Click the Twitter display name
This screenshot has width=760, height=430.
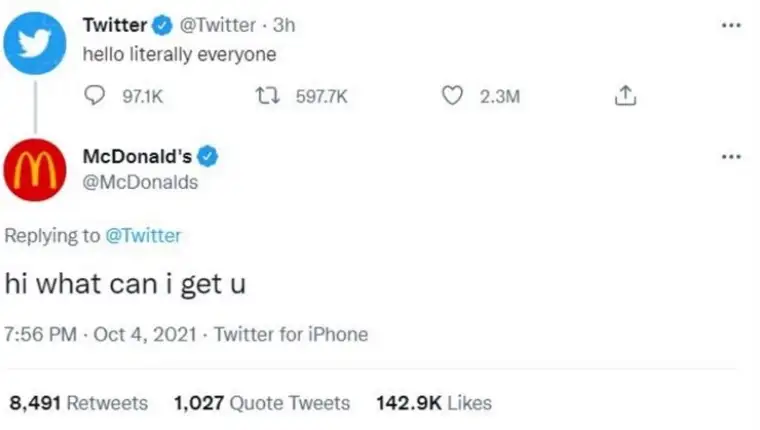click(x=115, y=25)
